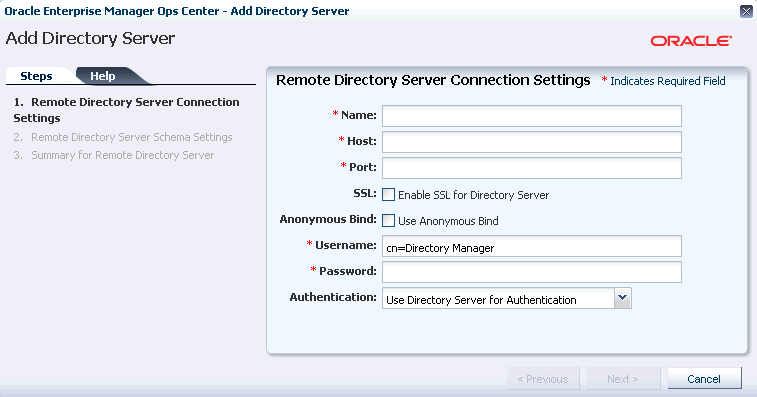Image resolution: width=757 pixels, height=397 pixels.
Task: Enable SSL for Directory Server checkbox
Action: click(x=388, y=195)
